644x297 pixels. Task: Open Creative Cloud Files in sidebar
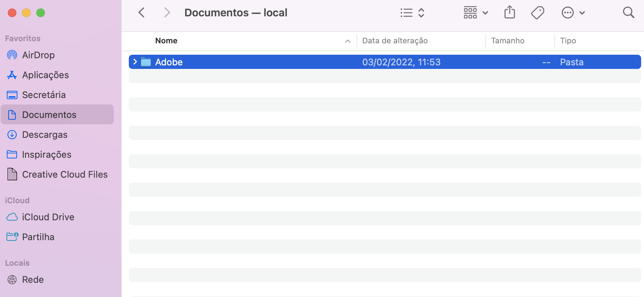coord(57,174)
